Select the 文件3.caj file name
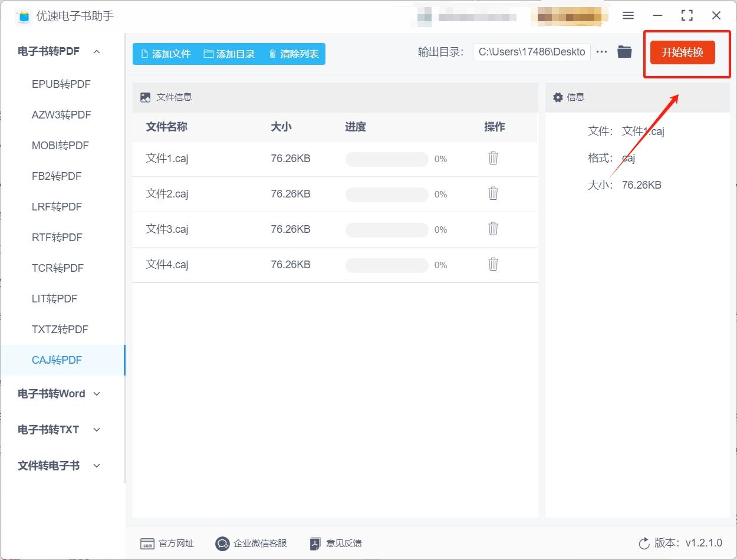Viewport: 737px width, 560px height. [x=167, y=229]
